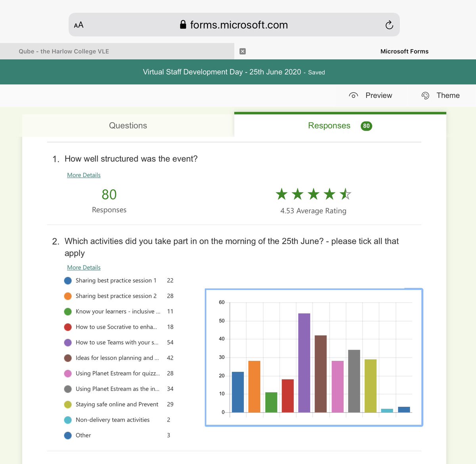Click the small green chart bar
The height and width of the screenshot is (464, 476).
(x=271, y=402)
